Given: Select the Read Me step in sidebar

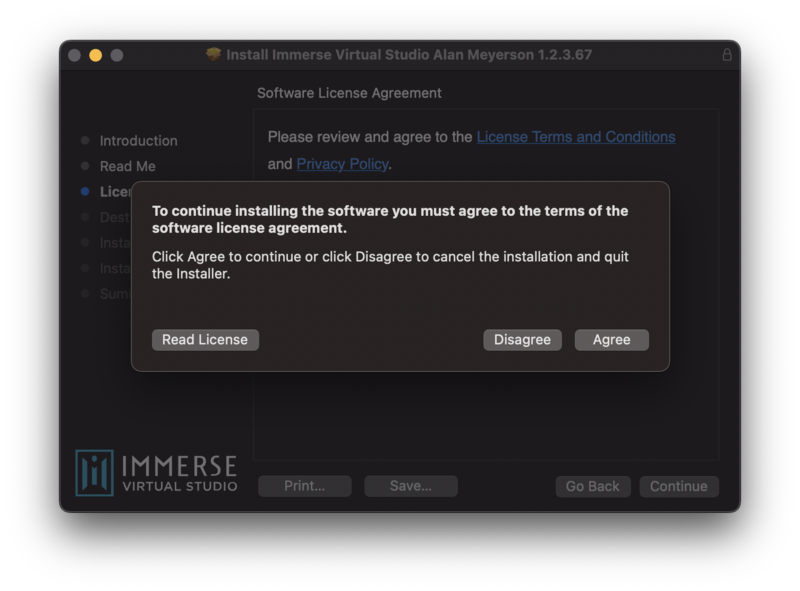Looking at the screenshot, I should [128, 166].
